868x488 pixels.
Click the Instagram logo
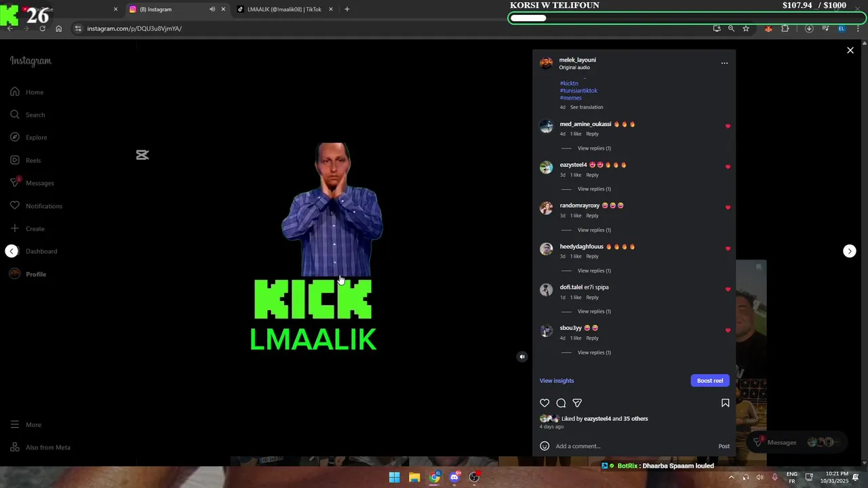click(31, 61)
